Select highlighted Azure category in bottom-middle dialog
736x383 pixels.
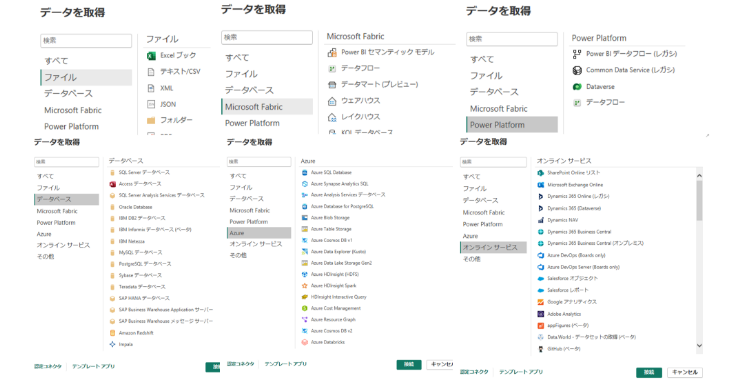(259, 233)
